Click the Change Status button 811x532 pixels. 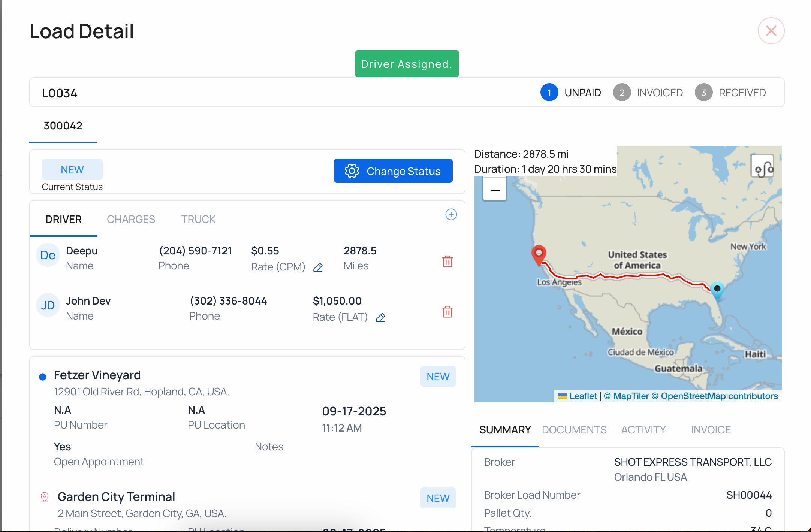point(393,171)
